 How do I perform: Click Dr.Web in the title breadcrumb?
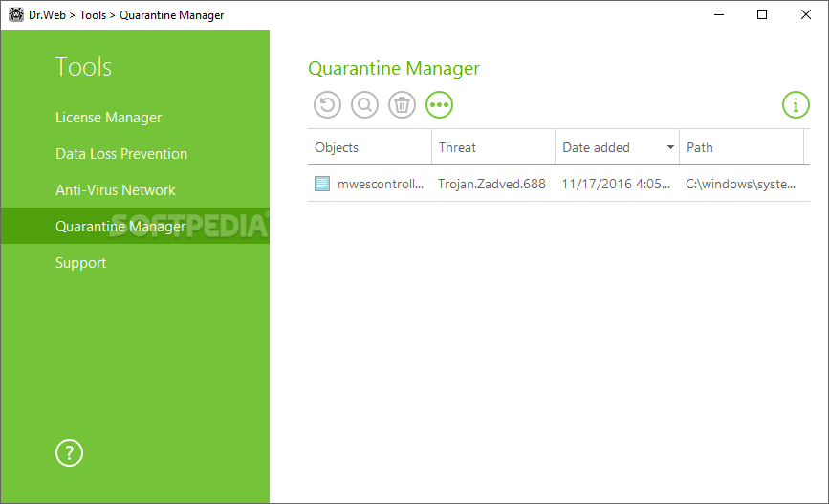pyautogui.click(x=47, y=15)
